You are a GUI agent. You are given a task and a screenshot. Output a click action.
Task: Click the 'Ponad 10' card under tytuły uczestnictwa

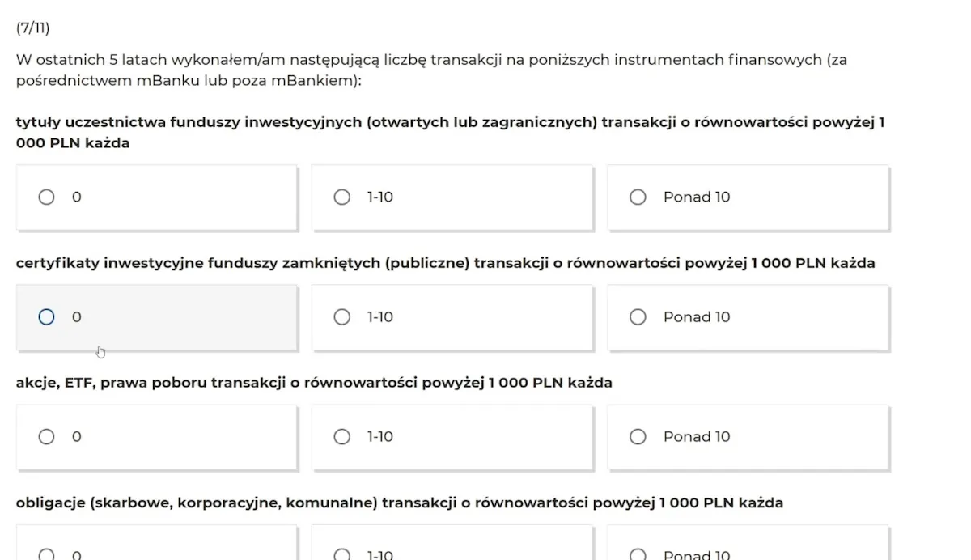747,196
